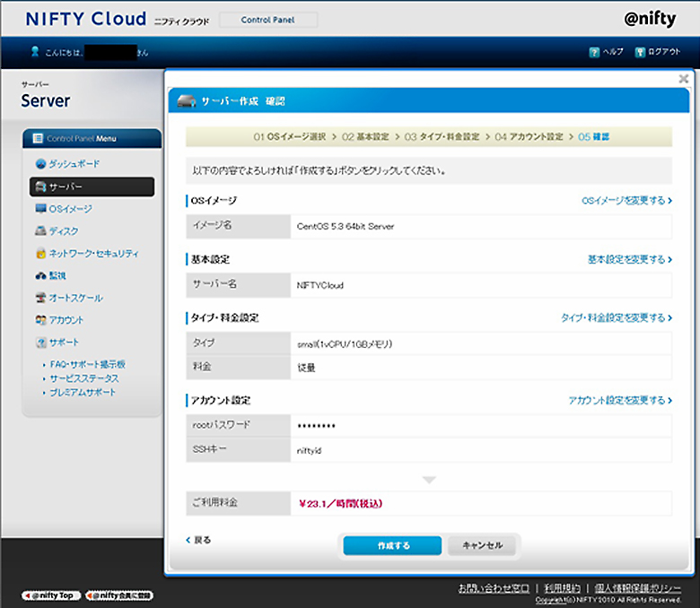Go to step 02 基本設定

tap(365, 137)
